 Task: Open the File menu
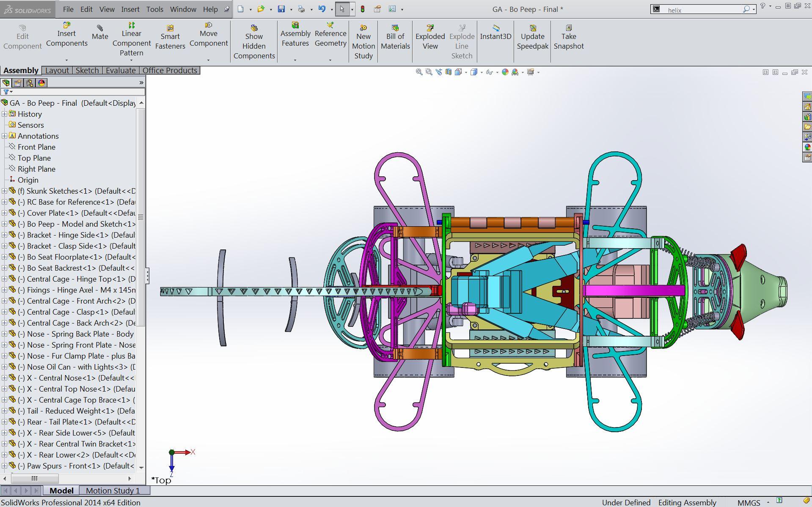click(x=68, y=9)
